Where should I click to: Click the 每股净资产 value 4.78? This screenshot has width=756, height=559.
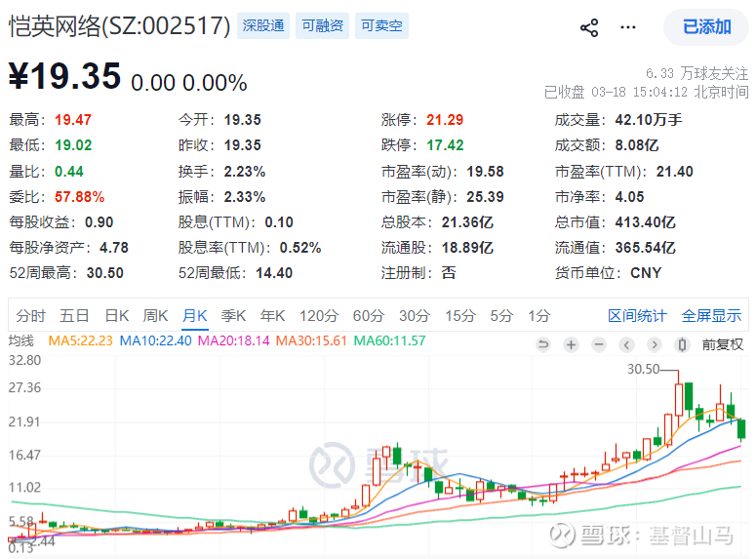point(114,248)
